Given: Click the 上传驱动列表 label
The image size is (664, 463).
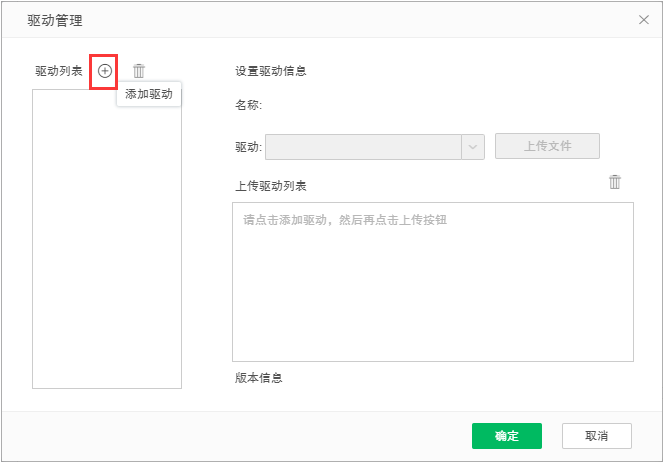Looking at the screenshot, I should [x=270, y=186].
